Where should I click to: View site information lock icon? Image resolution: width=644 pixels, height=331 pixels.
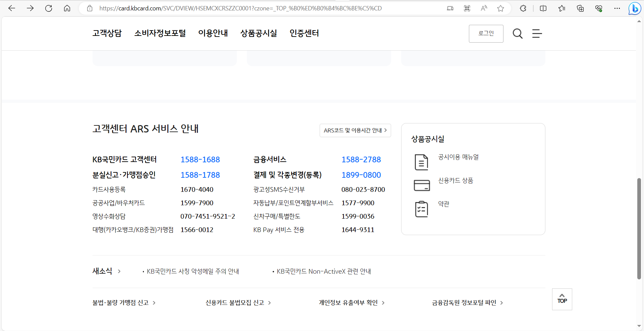pyautogui.click(x=90, y=8)
